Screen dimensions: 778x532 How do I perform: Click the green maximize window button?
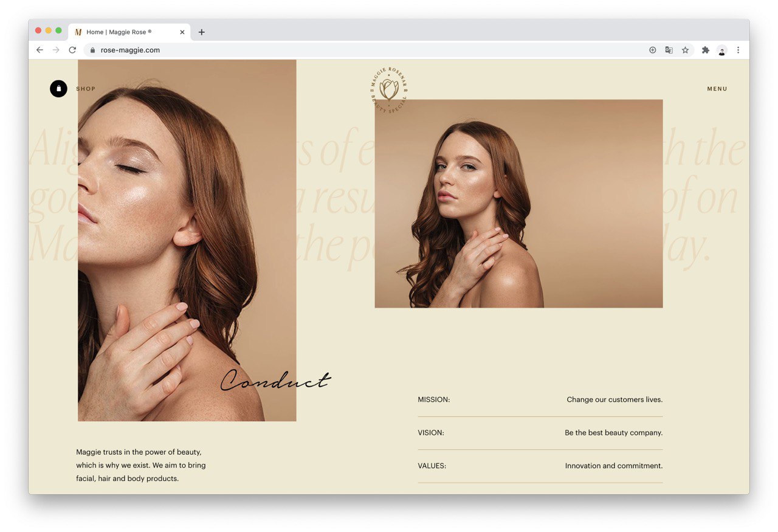pyautogui.click(x=58, y=30)
